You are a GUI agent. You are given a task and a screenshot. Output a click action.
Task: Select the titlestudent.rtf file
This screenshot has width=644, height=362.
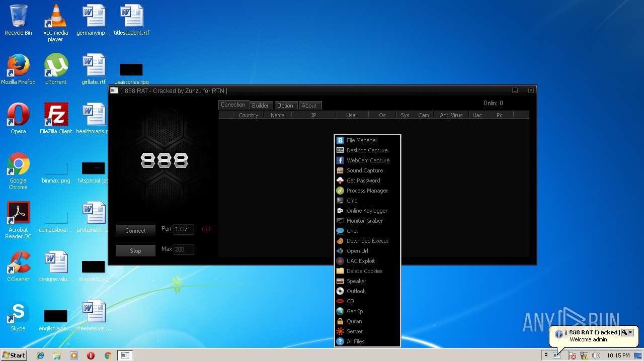(x=131, y=20)
